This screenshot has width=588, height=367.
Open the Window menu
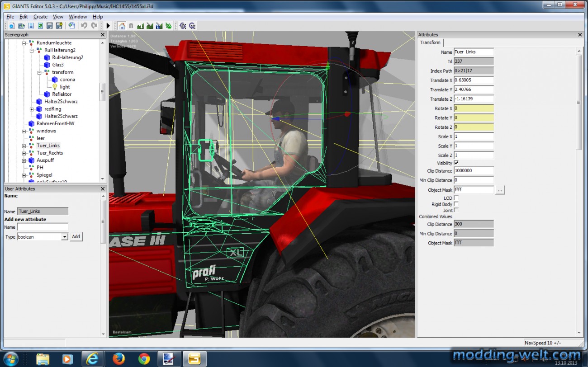click(78, 17)
